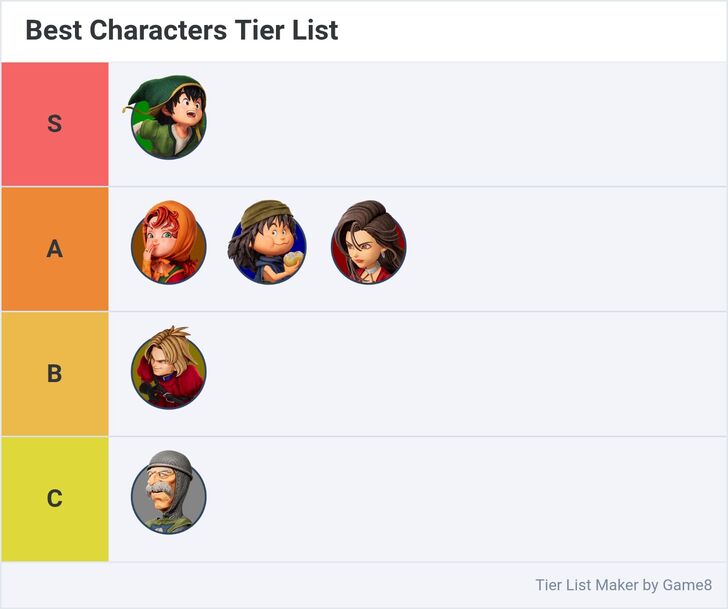Image resolution: width=728 pixels, height=609 pixels.
Task: Choose the long brown-haired woman in A tier
Action: point(368,246)
